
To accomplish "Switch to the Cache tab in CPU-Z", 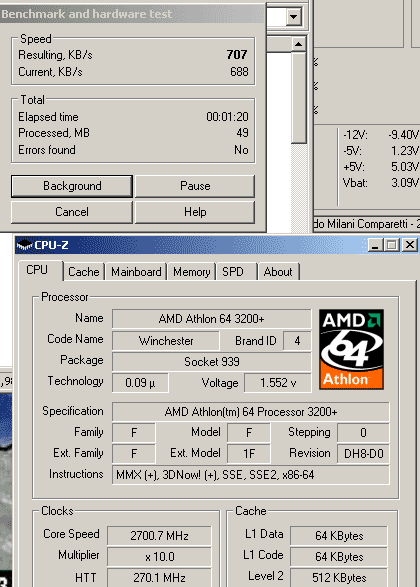I will [x=84, y=272].
